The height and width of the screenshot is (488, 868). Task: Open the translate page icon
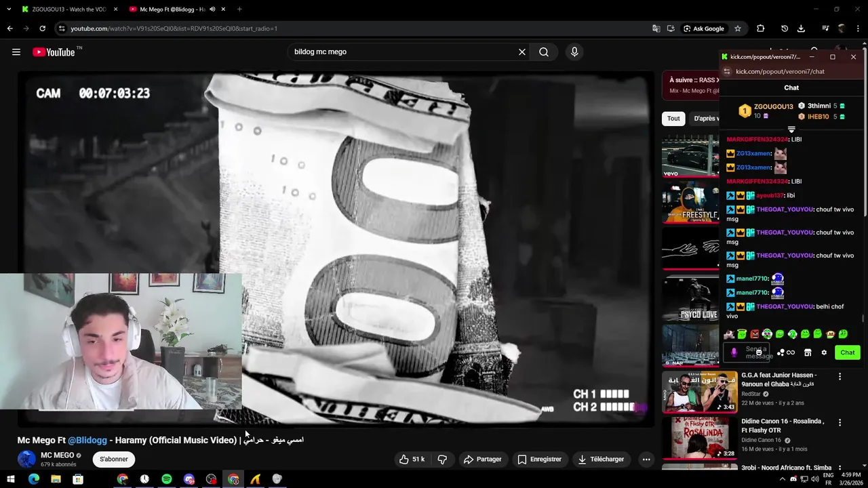point(656,28)
